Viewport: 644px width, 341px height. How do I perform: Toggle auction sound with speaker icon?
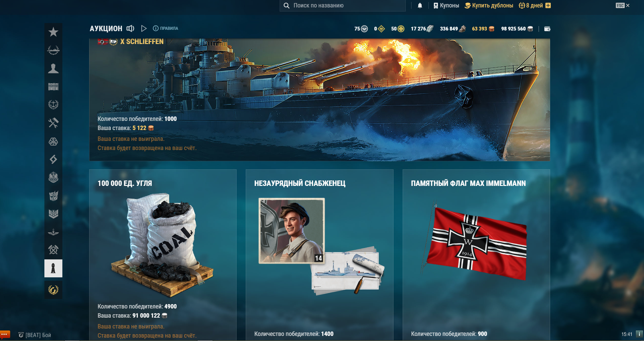tap(130, 28)
